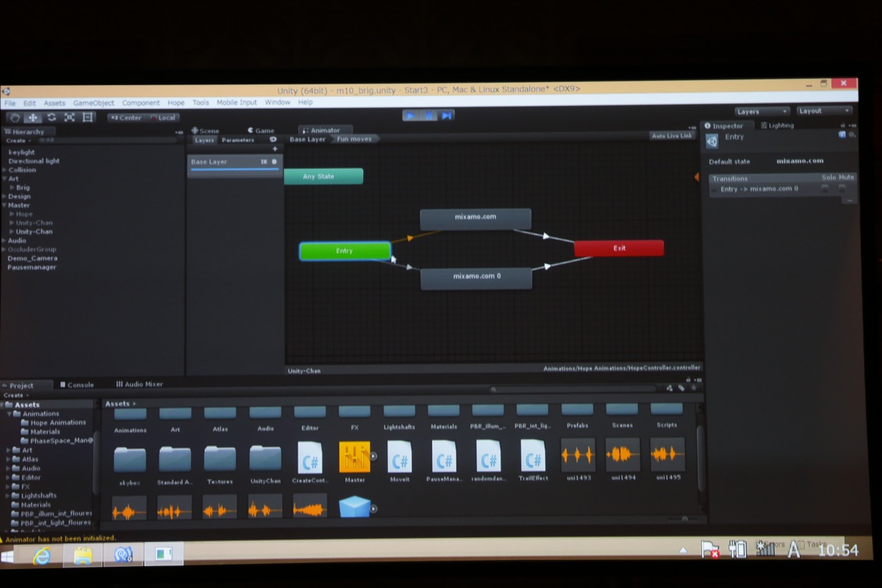Viewport: 882px width, 588px height.
Task: Open Base Layer settings gear
Action: point(275,162)
